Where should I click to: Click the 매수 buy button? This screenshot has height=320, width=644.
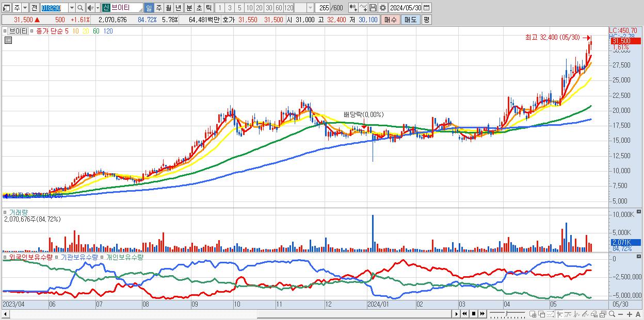click(x=391, y=20)
